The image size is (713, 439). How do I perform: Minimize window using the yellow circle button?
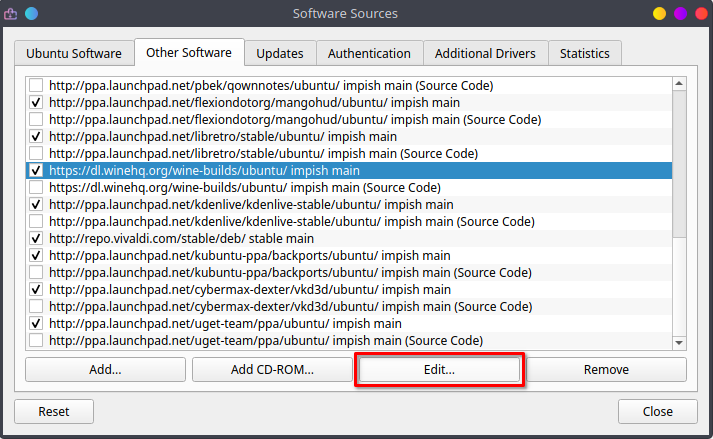click(x=659, y=14)
